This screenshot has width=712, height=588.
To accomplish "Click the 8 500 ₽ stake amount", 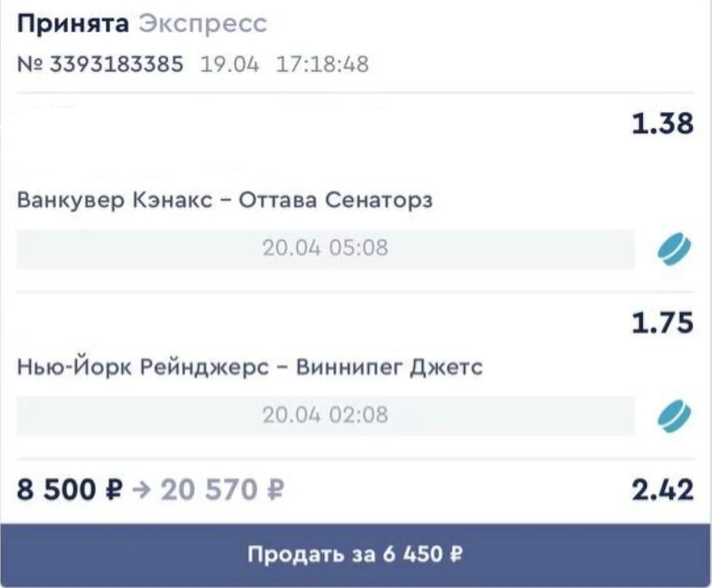I will (x=70, y=490).
